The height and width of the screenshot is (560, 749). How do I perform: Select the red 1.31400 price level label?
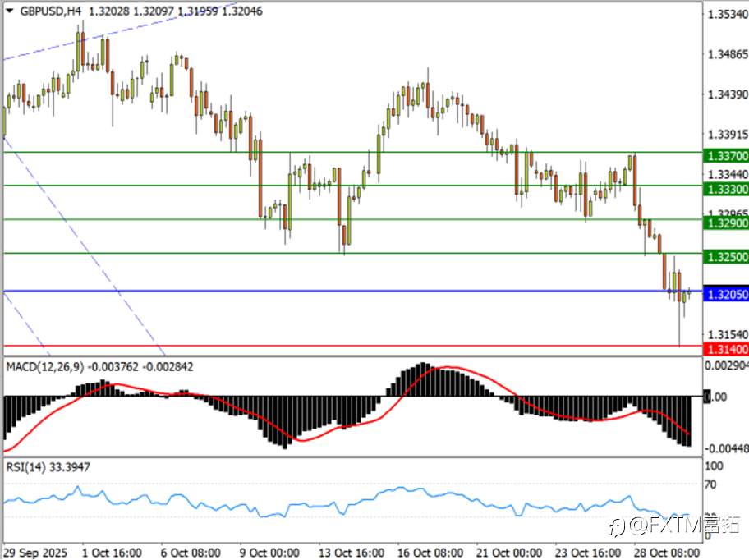[x=727, y=349]
